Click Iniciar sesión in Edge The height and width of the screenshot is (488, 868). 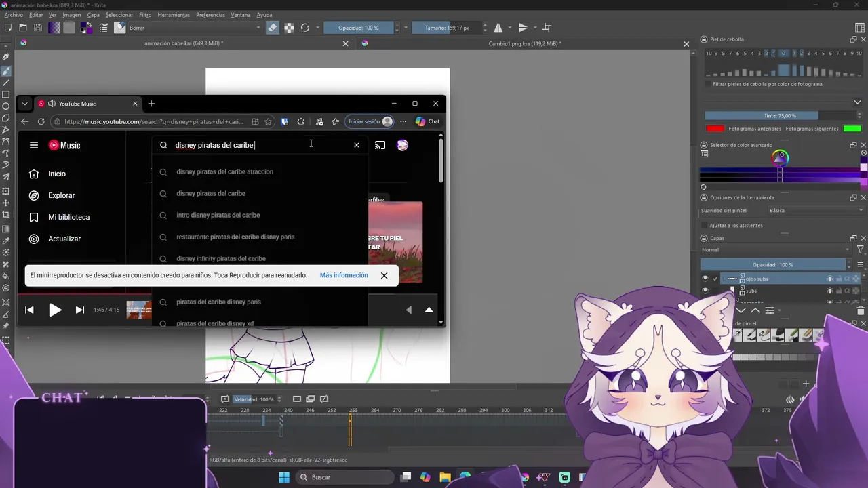370,121
